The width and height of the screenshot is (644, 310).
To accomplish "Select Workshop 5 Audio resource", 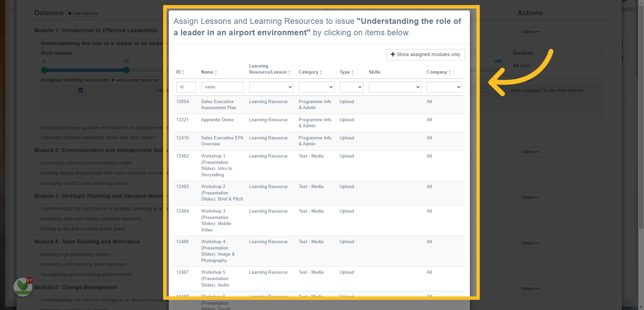I will 319,279.
